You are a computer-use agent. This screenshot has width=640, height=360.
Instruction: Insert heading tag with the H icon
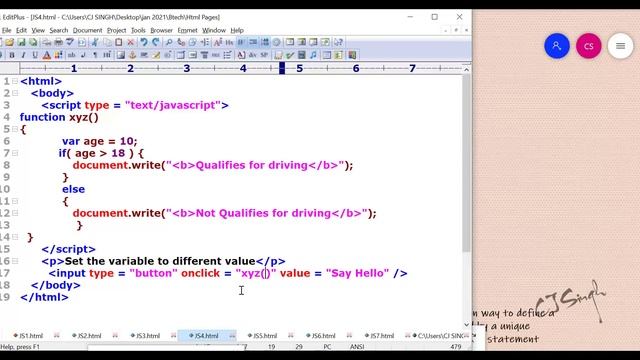[107, 55]
